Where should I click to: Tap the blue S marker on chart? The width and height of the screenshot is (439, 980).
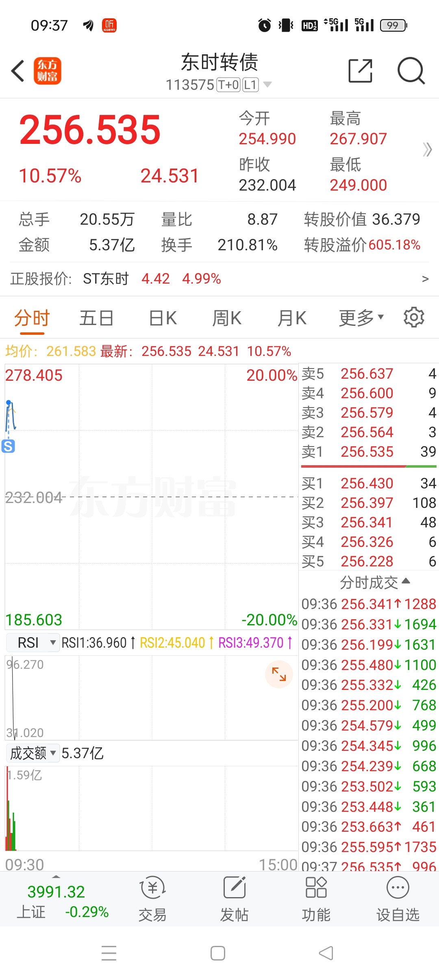click(8, 446)
